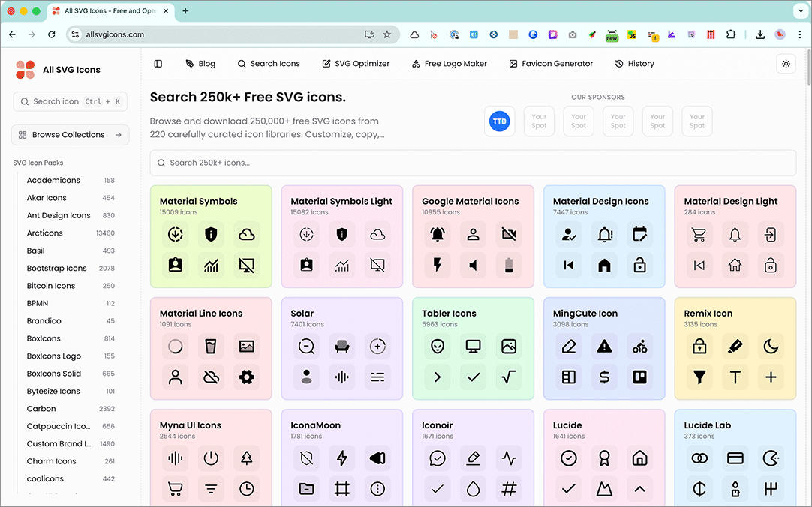Viewport: 812px width, 507px height.
Task: Click the cloud icon in Material Symbols card
Action: tap(246, 235)
